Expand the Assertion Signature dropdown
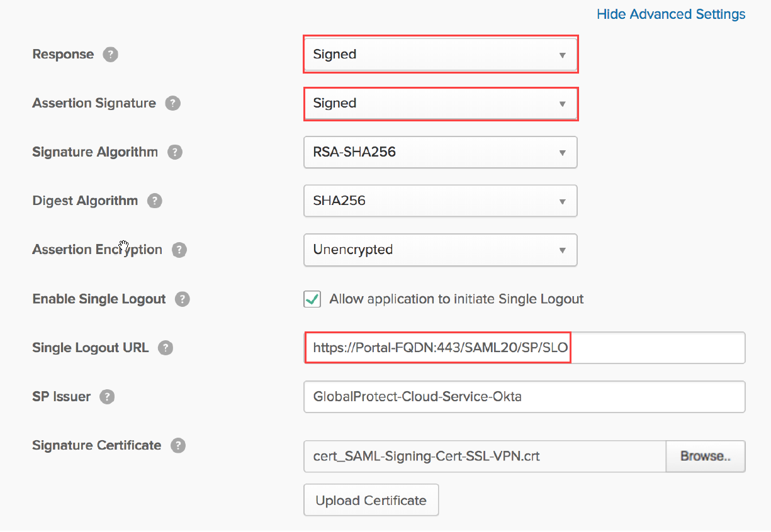This screenshot has width=771, height=532. (440, 104)
